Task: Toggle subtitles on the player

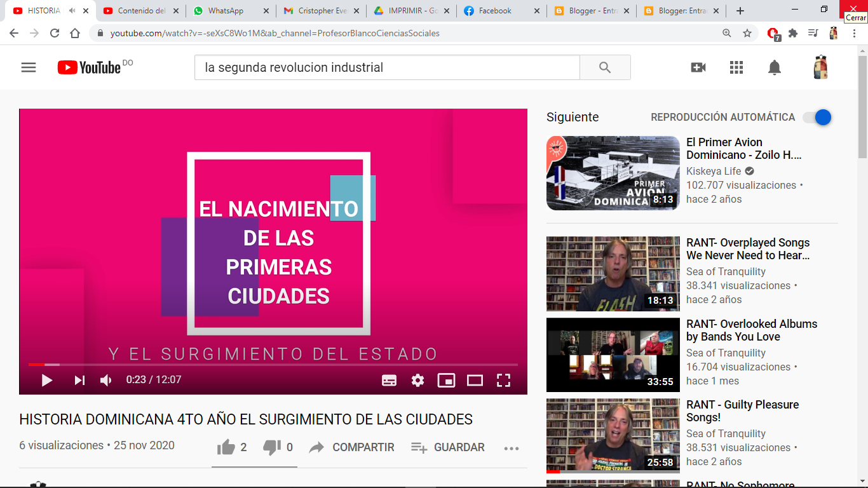Action: tap(389, 380)
